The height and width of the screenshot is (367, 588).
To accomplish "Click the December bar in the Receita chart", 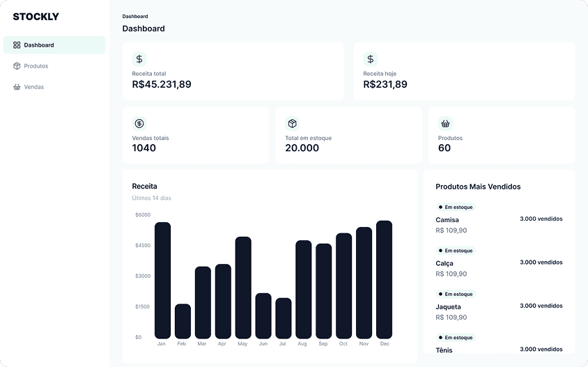I will pyautogui.click(x=384, y=279).
